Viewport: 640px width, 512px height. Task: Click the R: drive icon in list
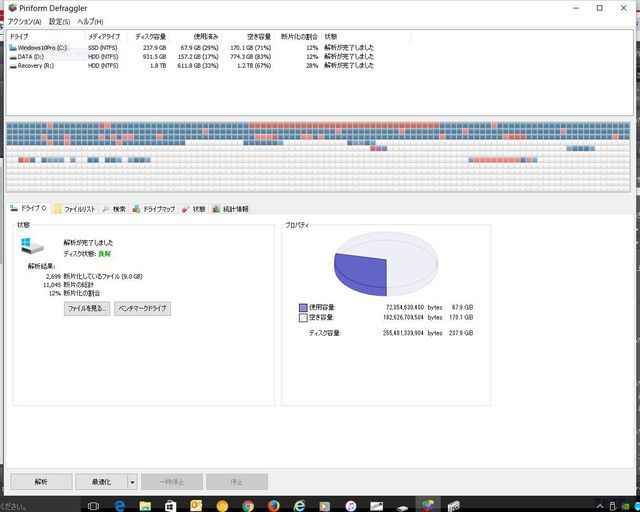[13, 66]
